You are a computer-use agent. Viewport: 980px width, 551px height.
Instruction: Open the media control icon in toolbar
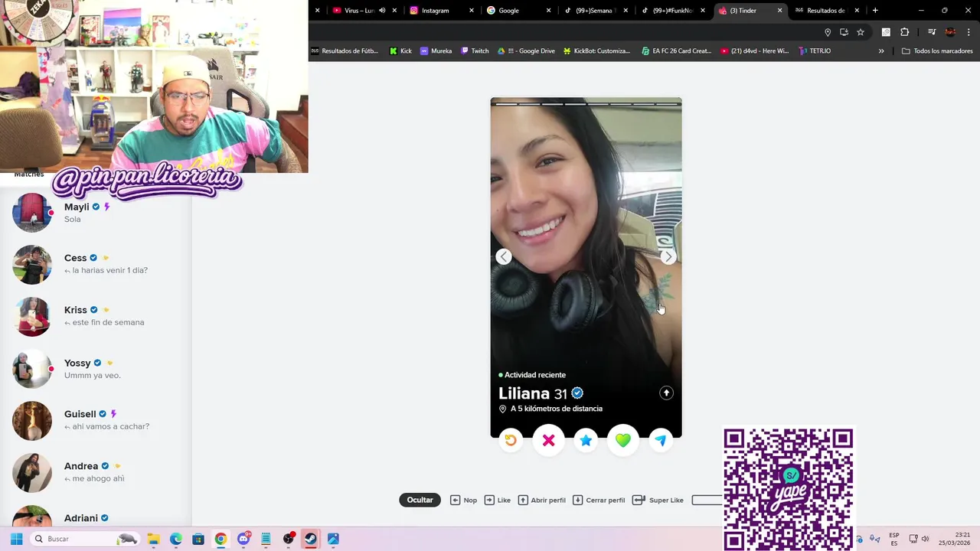point(932,32)
